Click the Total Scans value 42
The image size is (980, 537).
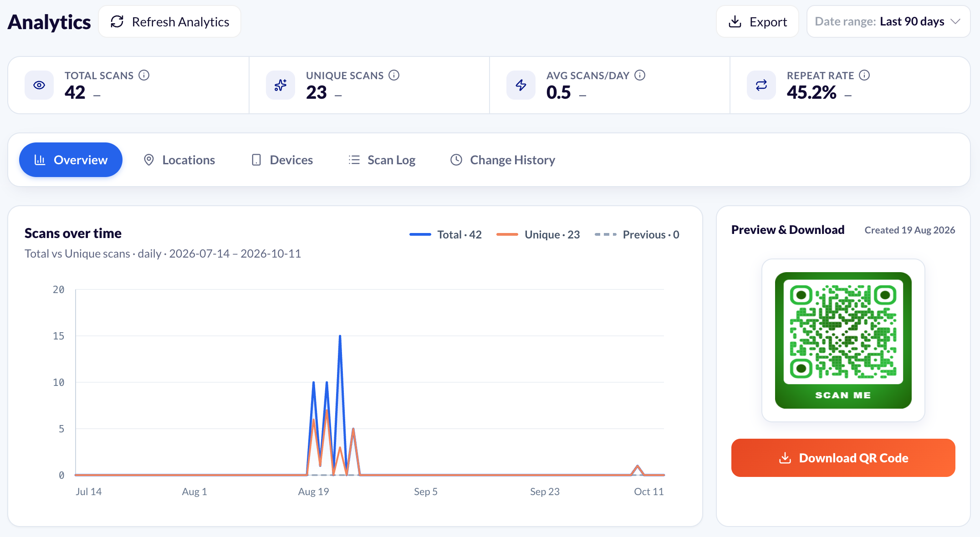[75, 92]
